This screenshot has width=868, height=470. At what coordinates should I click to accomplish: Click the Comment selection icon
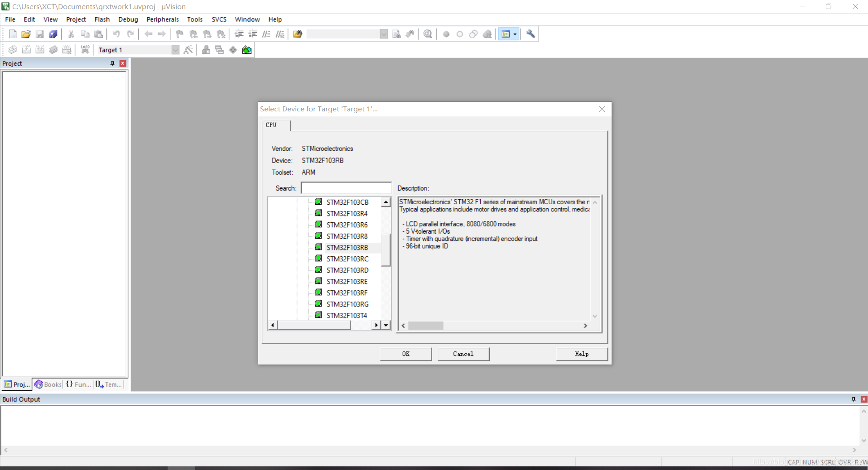coord(266,34)
